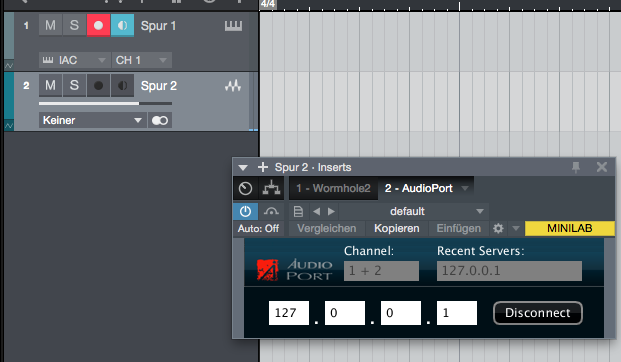
Task: Click Vergleichen button
Action: [x=327, y=229]
